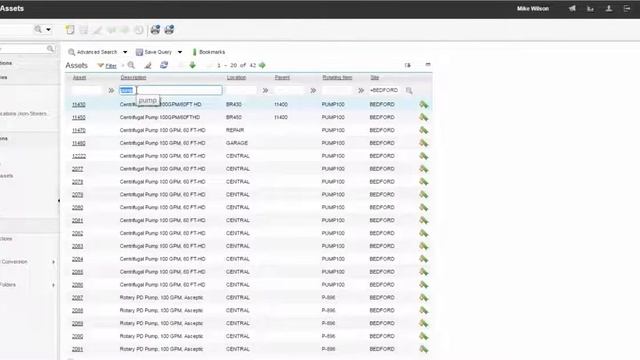Click the refresh table icon
640x360 pixels.
pyautogui.click(x=164, y=65)
